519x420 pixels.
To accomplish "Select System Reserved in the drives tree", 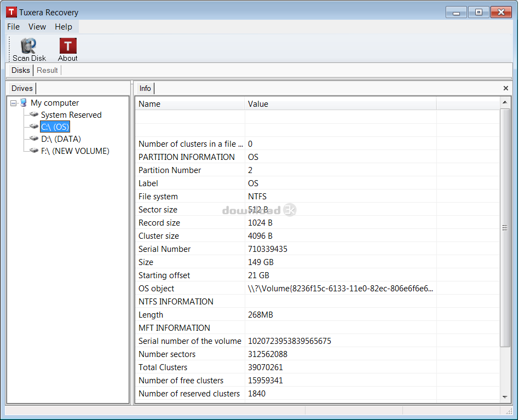I will pyautogui.click(x=71, y=115).
